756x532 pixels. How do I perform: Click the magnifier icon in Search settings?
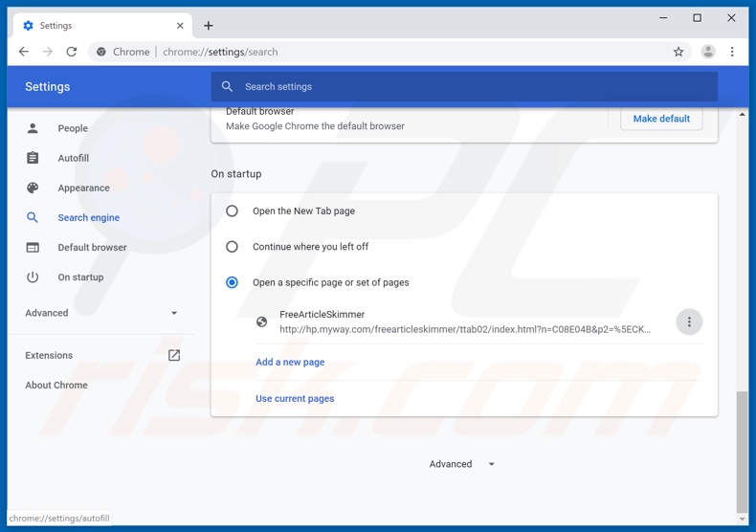point(227,87)
